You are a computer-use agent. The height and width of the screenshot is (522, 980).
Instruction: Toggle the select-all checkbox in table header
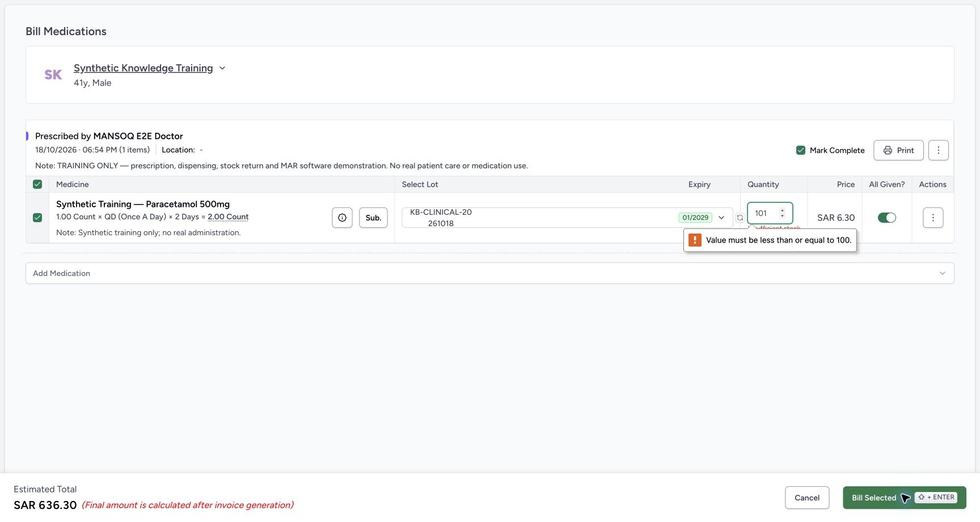[37, 184]
